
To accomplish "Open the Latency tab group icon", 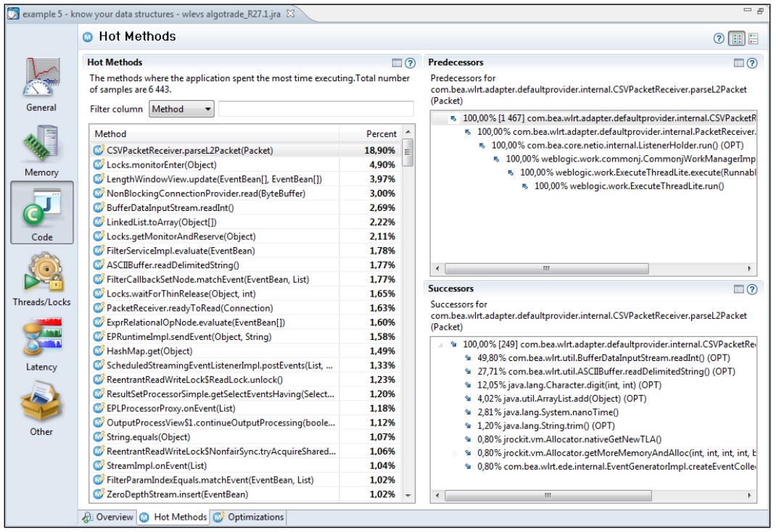I will [x=41, y=344].
